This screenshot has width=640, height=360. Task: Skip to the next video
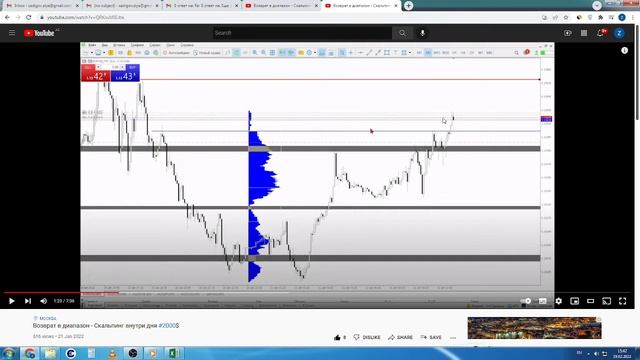pos(28,301)
